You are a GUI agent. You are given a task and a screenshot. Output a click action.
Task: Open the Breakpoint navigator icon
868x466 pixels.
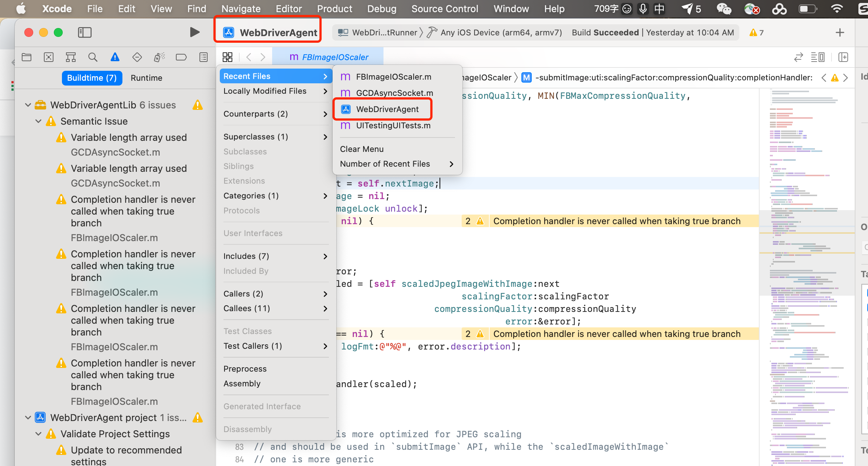[x=181, y=57]
